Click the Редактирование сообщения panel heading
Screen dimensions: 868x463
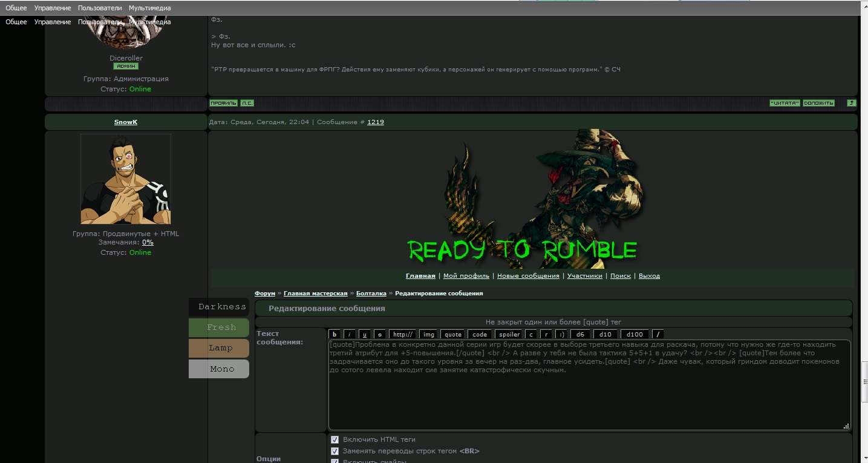pyautogui.click(x=327, y=309)
